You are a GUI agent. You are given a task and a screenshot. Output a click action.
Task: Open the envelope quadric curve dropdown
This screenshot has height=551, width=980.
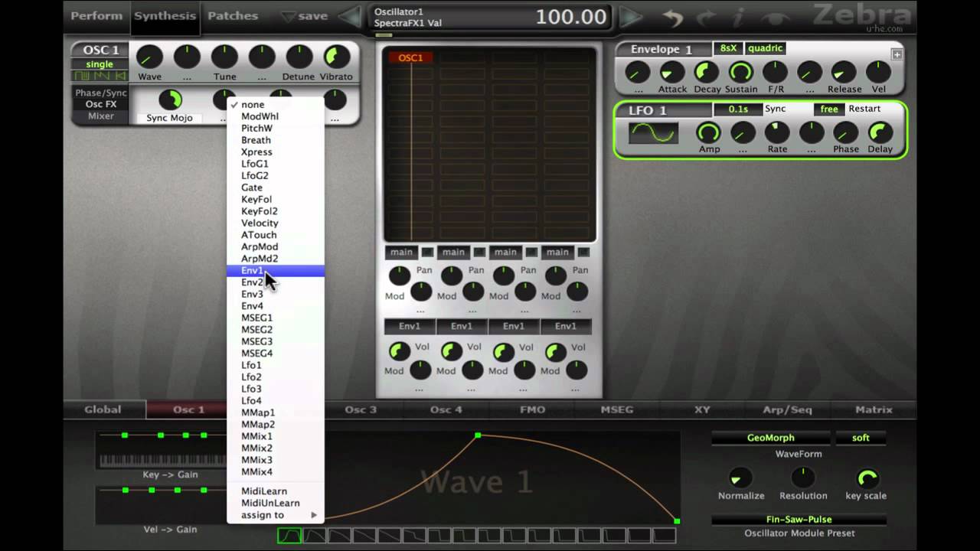coord(766,48)
